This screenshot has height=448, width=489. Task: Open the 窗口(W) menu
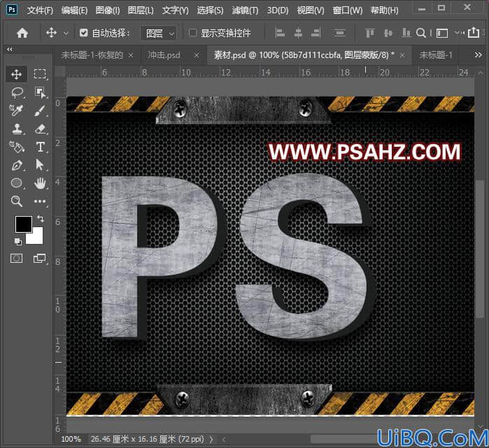(348, 10)
